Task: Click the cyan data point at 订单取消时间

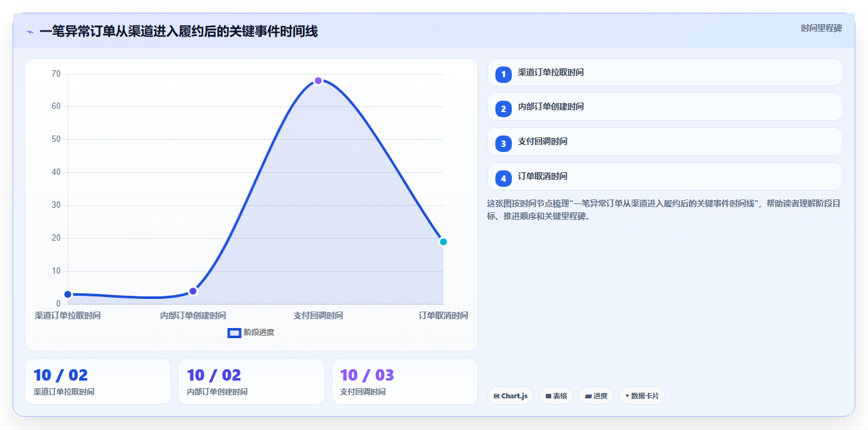Action: pyautogui.click(x=443, y=242)
